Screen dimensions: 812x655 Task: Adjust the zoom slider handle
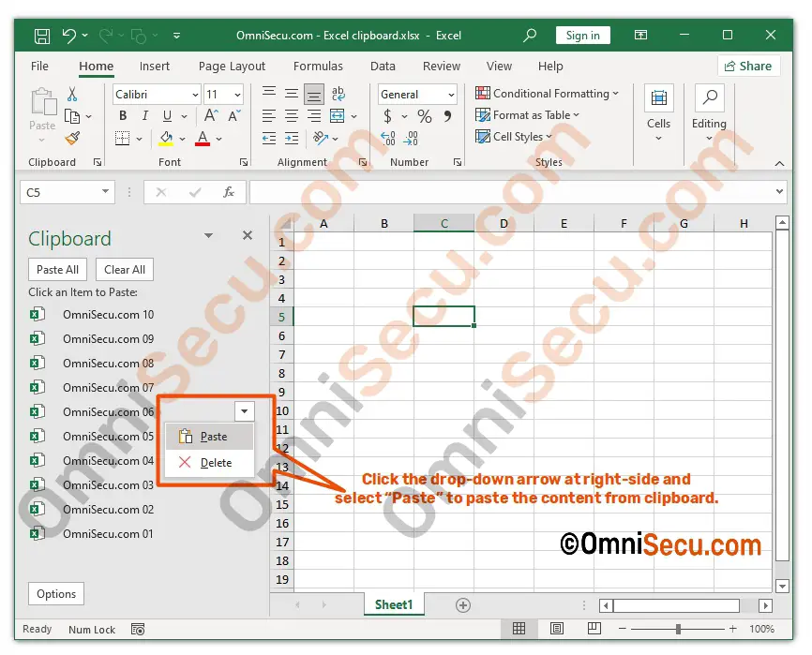pyautogui.click(x=678, y=629)
